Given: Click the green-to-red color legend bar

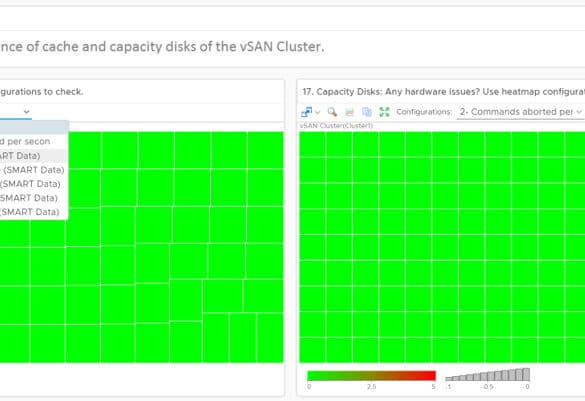Looking at the screenshot, I should [371, 376].
